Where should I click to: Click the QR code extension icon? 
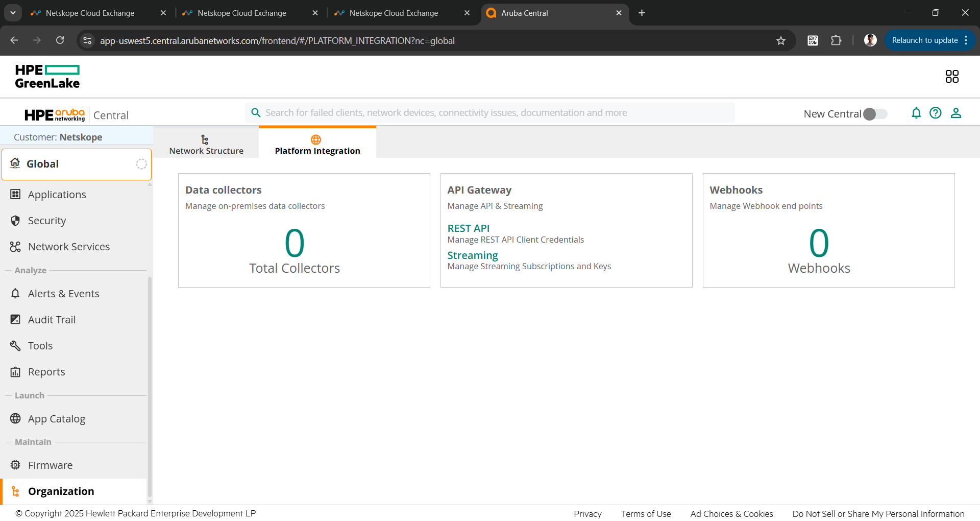813,40
